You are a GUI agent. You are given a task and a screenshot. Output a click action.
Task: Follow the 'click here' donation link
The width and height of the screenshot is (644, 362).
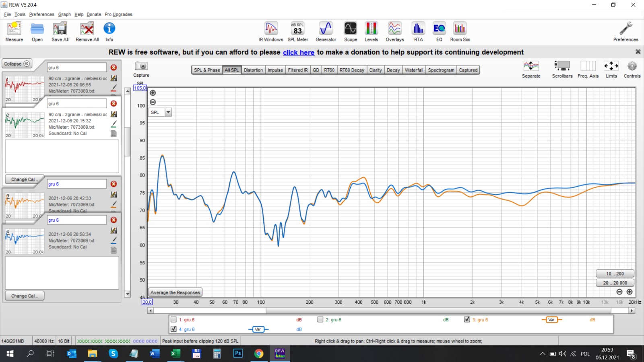coord(299,52)
